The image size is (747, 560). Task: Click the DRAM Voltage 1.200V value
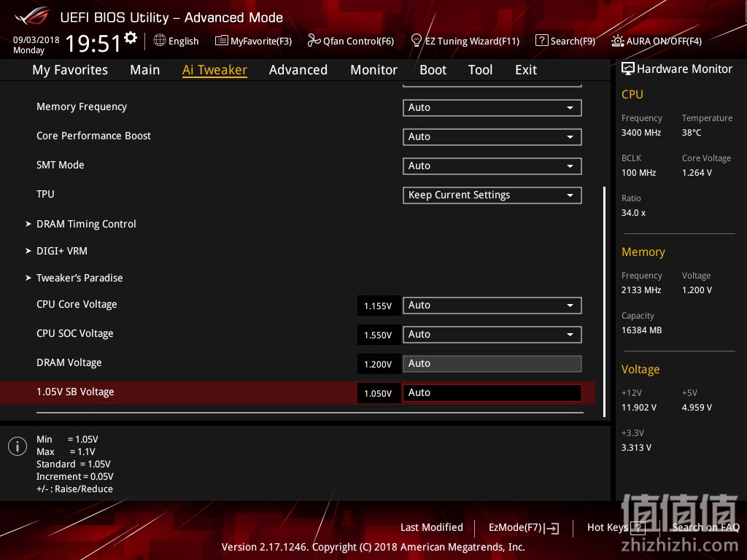379,365
